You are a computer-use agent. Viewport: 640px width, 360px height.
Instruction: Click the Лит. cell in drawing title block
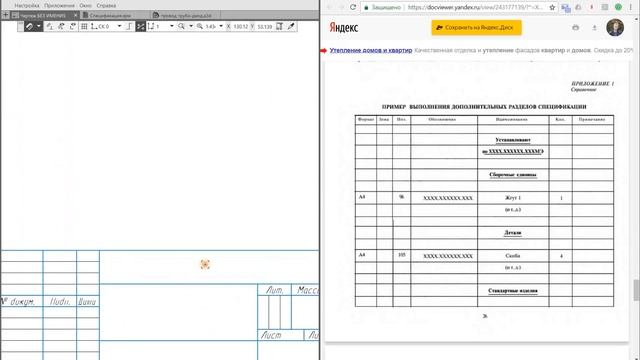(x=274, y=290)
